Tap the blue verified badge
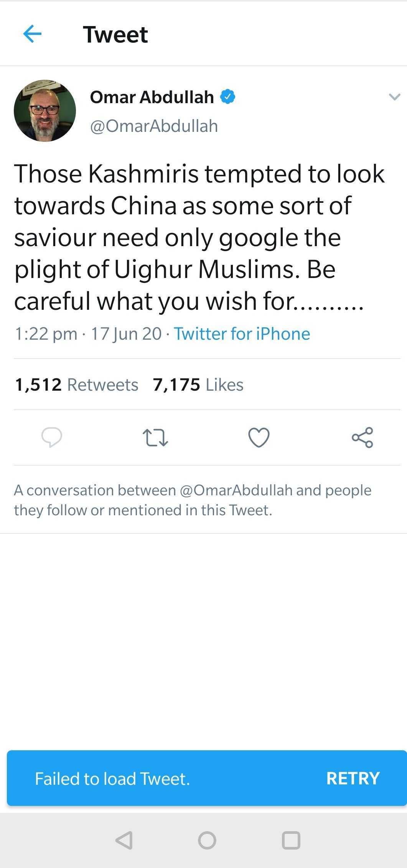Image resolution: width=407 pixels, height=868 pixels. (x=227, y=97)
